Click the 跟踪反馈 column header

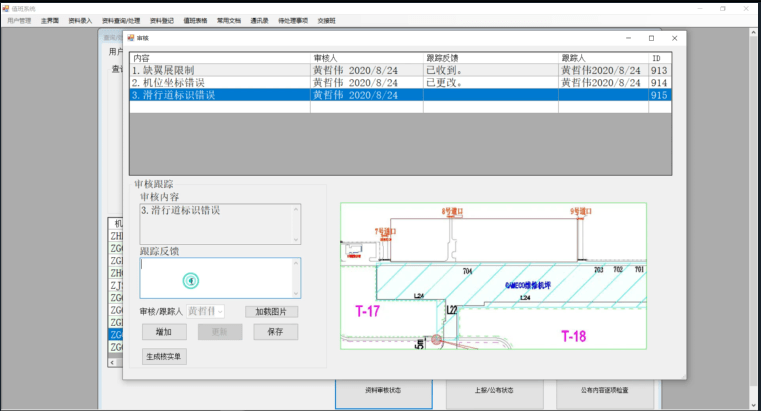[491, 58]
